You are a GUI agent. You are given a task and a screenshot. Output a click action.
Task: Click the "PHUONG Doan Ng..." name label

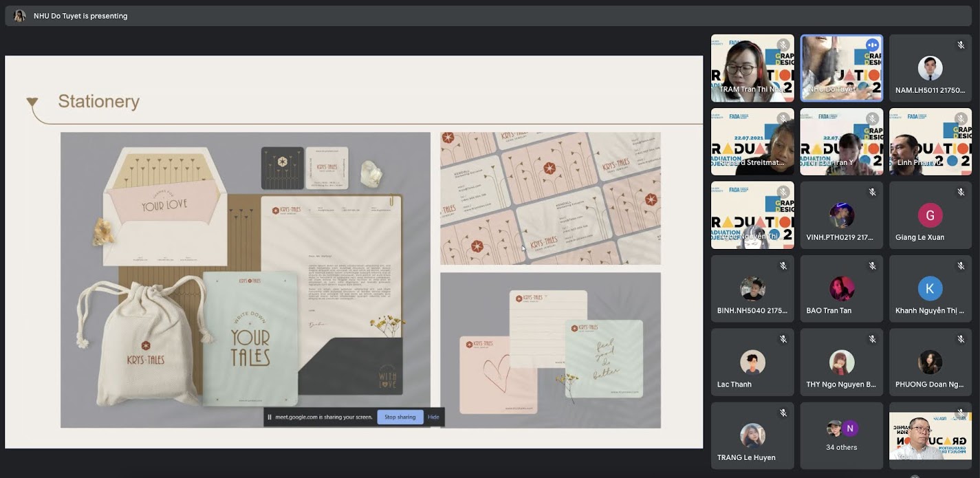click(x=930, y=384)
